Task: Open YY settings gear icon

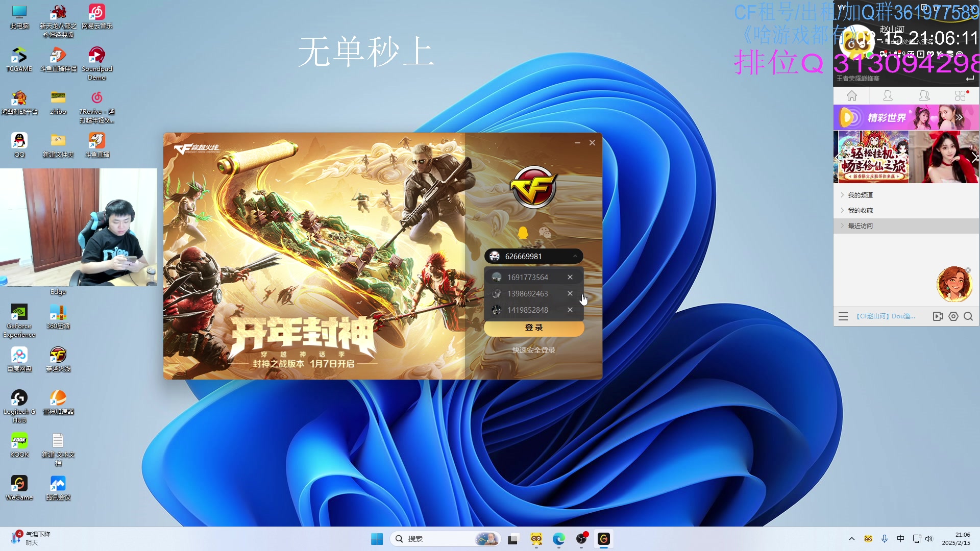Action: (x=953, y=316)
